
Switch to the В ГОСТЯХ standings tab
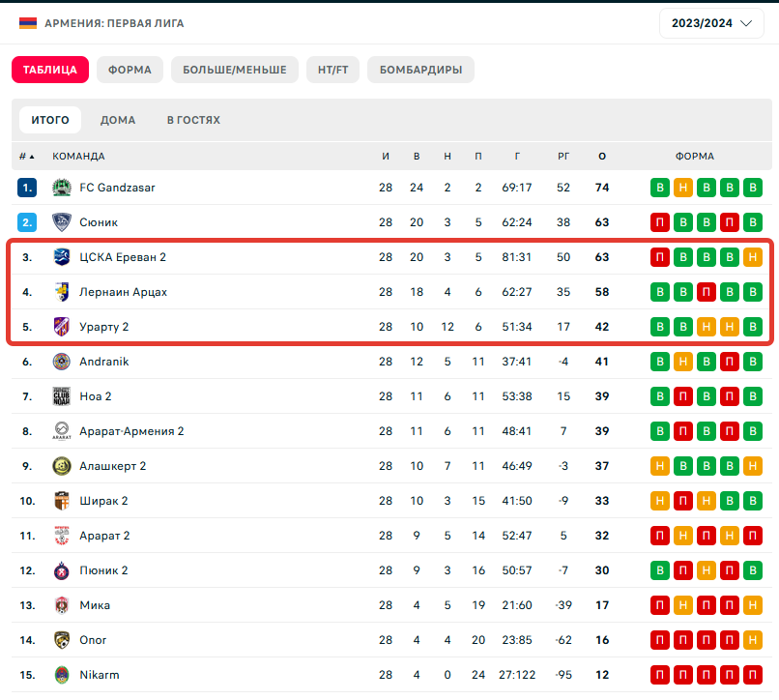pyautogui.click(x=193, y=120)
